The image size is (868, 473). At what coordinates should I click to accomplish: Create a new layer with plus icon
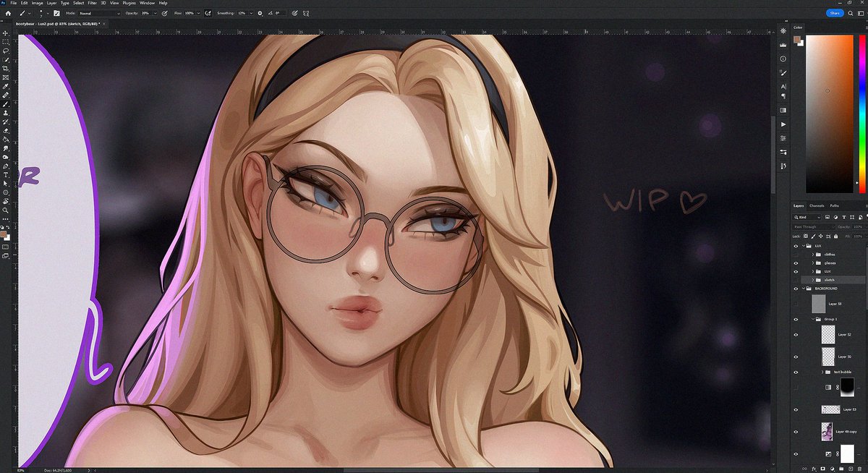(850, 468)
